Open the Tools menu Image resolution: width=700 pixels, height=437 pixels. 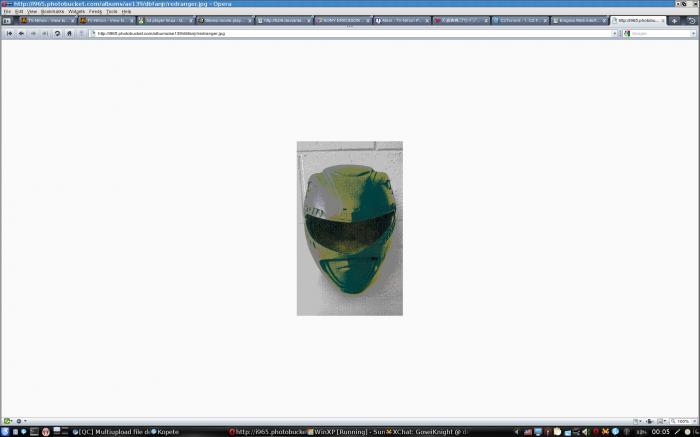tap(112, 12)
